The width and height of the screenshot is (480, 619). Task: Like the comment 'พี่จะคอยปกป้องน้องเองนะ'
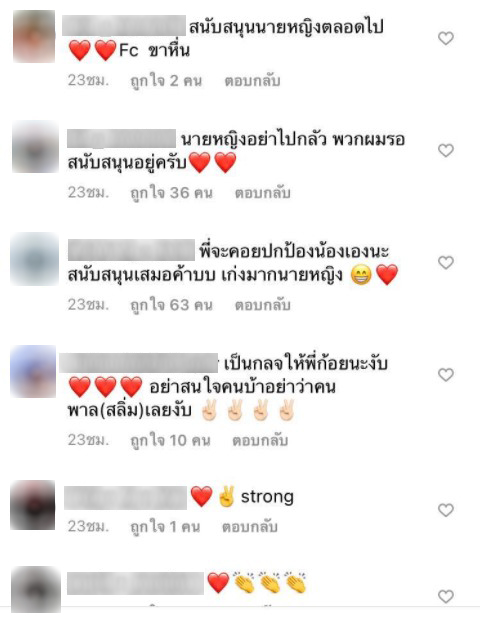click(446, 263)
